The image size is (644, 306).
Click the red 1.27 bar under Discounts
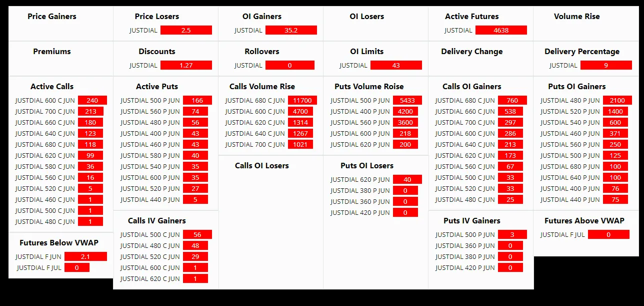[186, 65]
